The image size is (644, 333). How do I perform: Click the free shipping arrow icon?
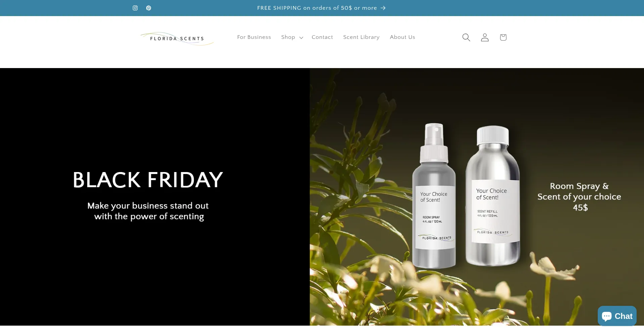click(x=383, y=8)
